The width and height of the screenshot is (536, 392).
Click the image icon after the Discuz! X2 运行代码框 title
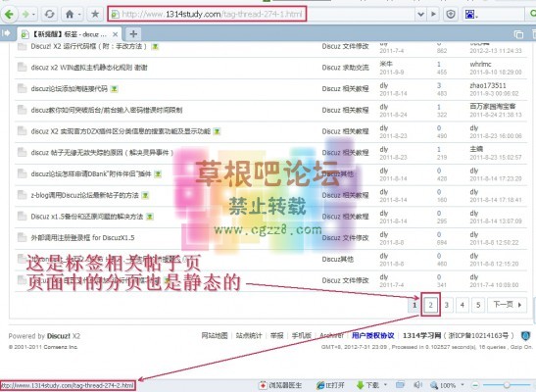tap(155, 46)
